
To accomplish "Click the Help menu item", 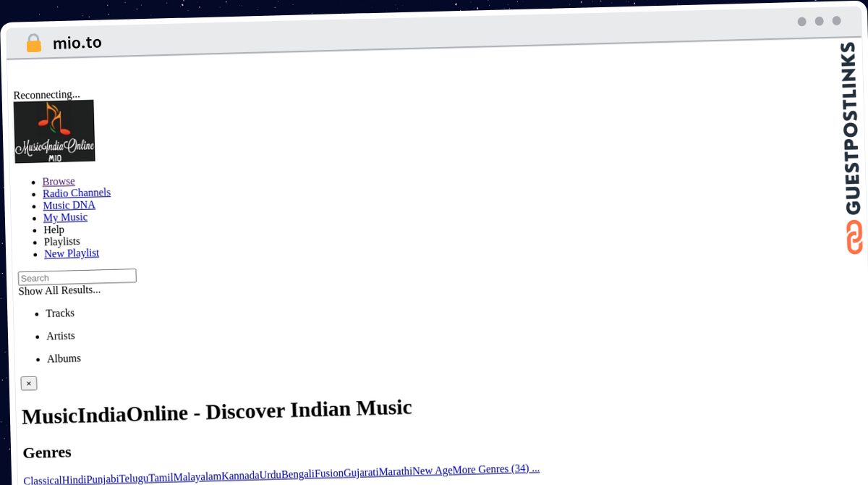I will pos(54,229).
